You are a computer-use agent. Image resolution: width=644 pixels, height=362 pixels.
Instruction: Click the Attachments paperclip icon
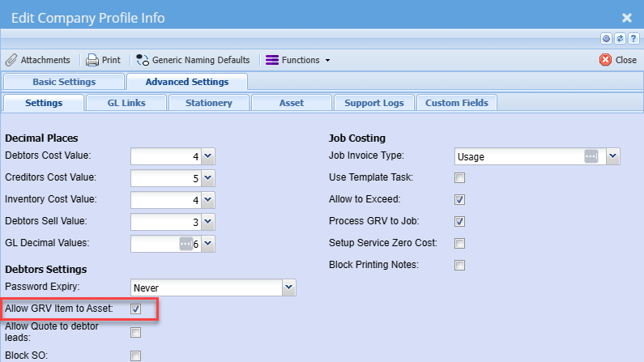pos(11,60)
